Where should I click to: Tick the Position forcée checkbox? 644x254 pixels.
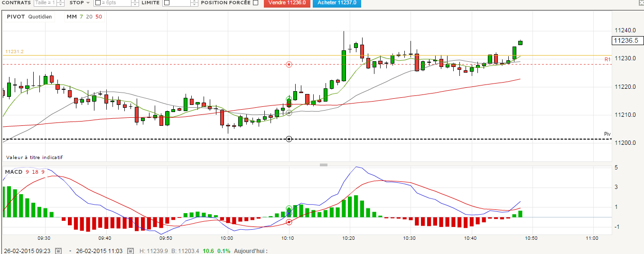(x=255, y=3)
